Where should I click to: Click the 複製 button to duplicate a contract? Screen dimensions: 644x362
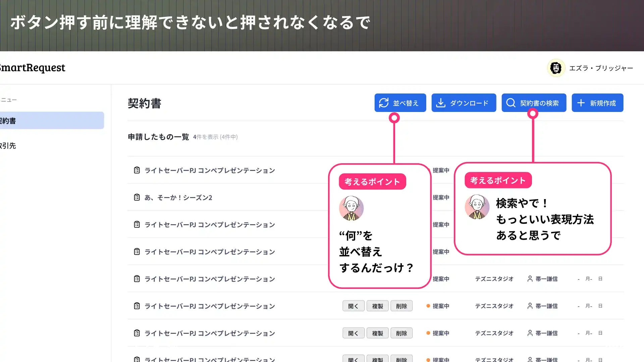point(377,306)
